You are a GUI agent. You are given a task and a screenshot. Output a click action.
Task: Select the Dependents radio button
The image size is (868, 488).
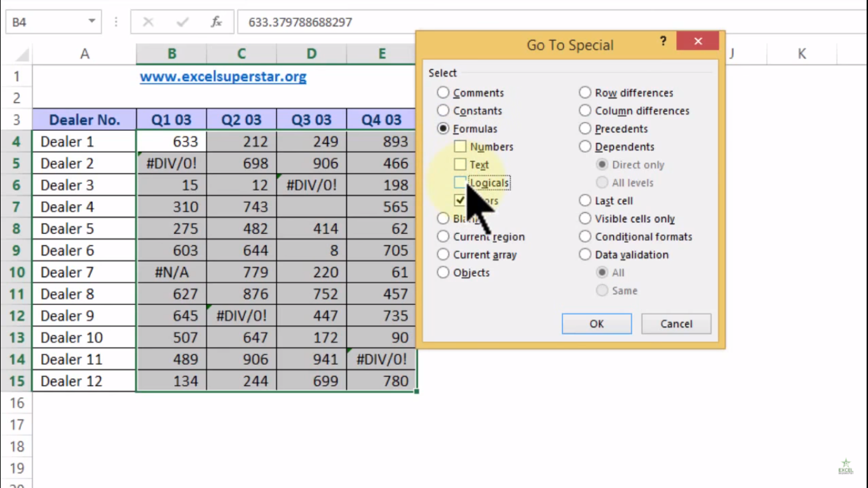585,147
